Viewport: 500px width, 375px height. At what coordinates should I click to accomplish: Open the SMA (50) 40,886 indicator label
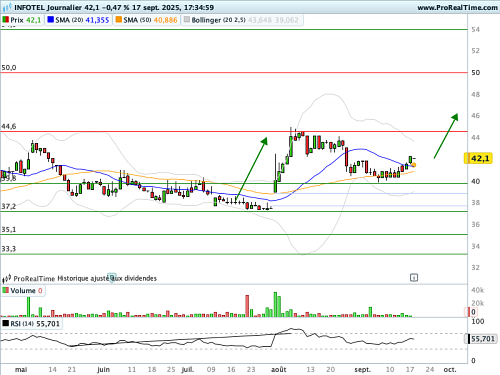147,20
